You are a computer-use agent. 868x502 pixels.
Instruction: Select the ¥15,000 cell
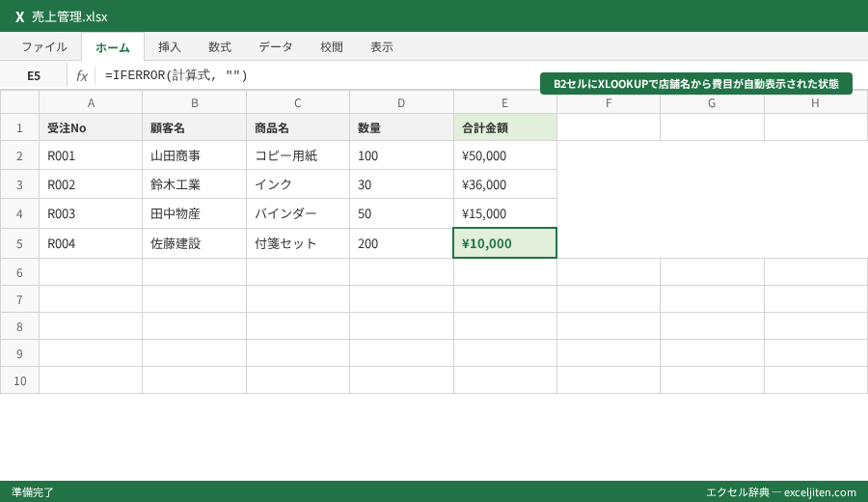tap(504, 214)
